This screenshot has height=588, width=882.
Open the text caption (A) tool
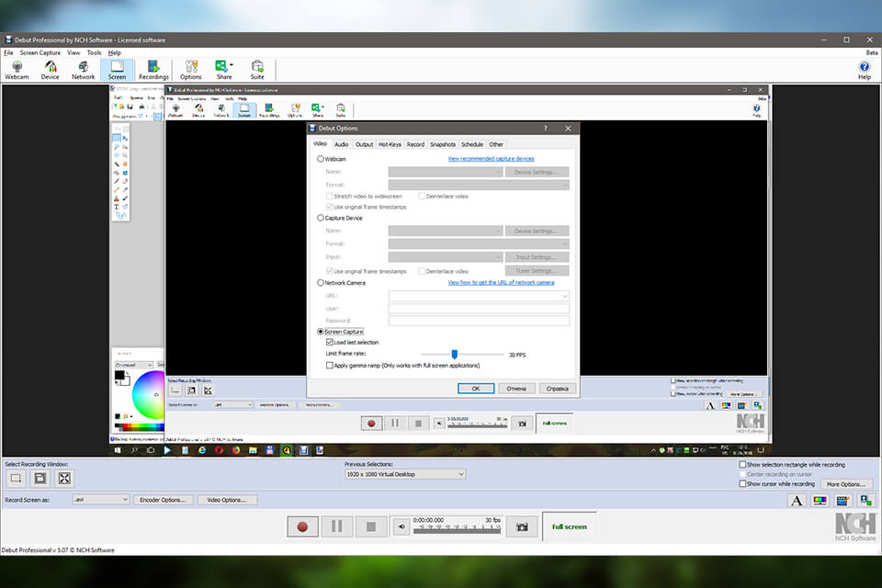pyautogui.click(x=797, y=500)
